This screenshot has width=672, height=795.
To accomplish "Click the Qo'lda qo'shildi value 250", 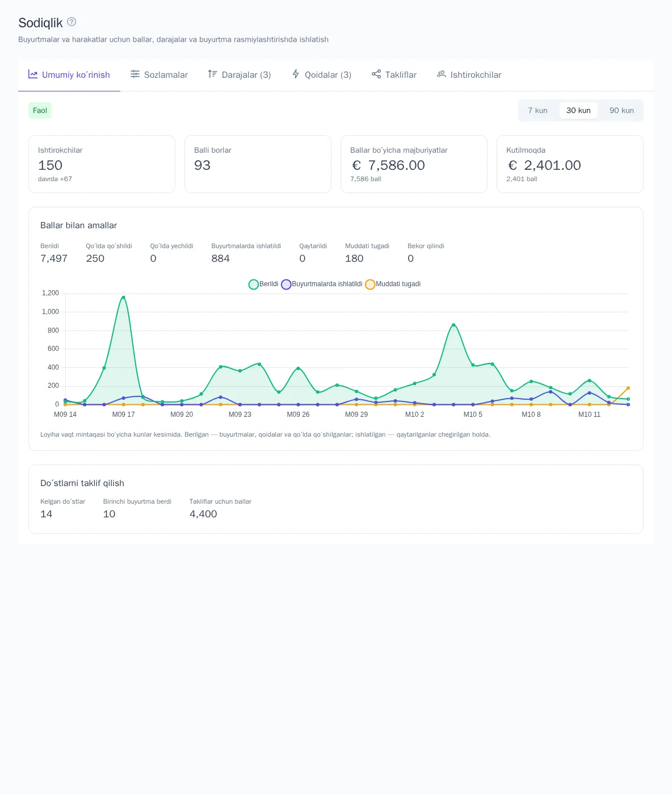I will tap(95, 258).
